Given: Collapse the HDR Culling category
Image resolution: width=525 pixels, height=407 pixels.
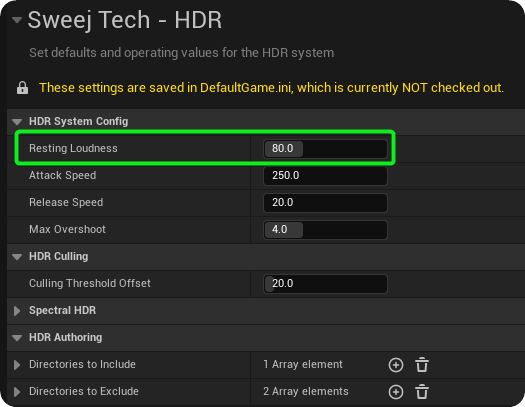Looking at the screenshot, I should pyautogui.click(x=17, y=257).
